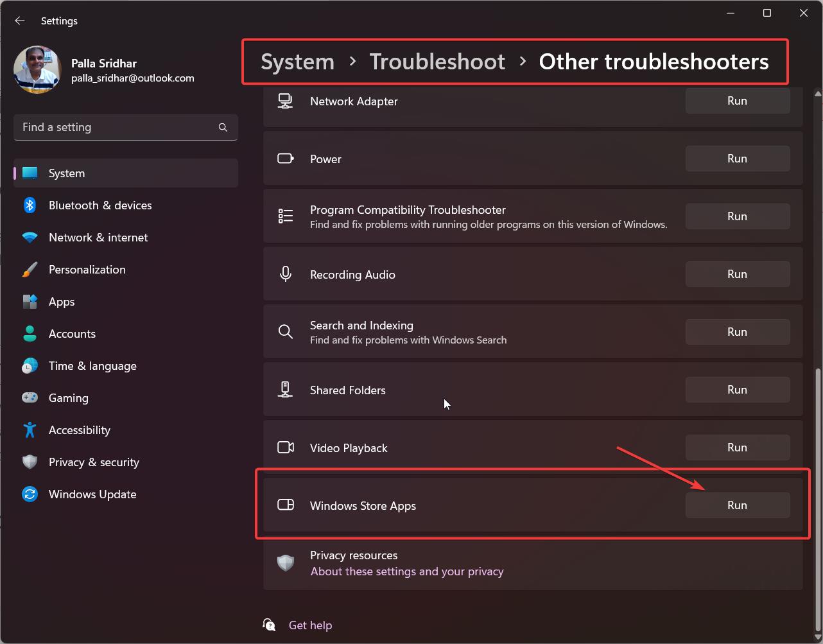Image resolution: width=823 pixels, height=644 pixels.
Task: Select Apps in the sidebar
Action: (126, 301)
